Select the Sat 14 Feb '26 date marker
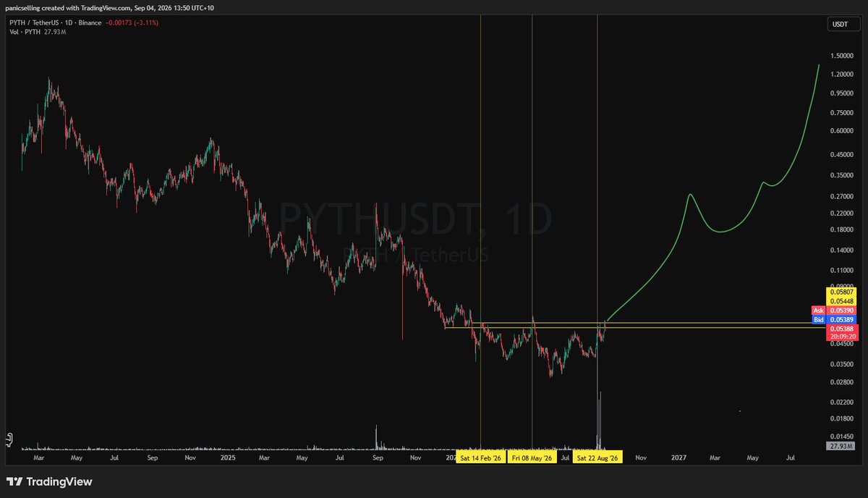The image size is (868, 498). coord(480,458)
